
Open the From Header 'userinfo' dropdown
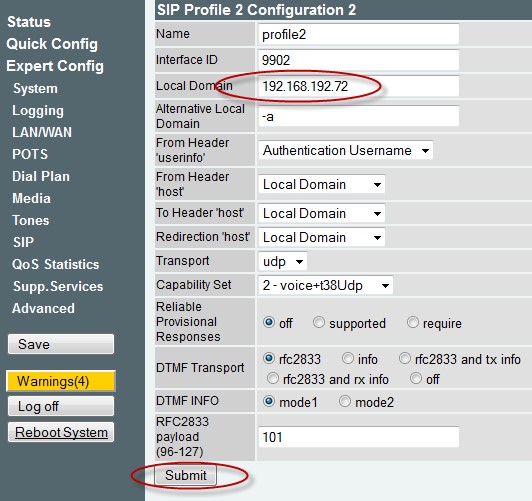[345, 150]
